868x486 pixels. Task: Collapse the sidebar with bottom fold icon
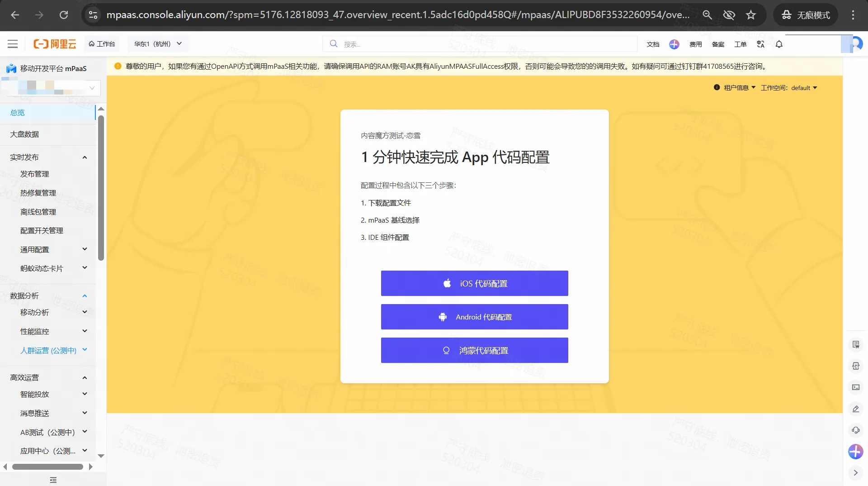pos(53,480)
